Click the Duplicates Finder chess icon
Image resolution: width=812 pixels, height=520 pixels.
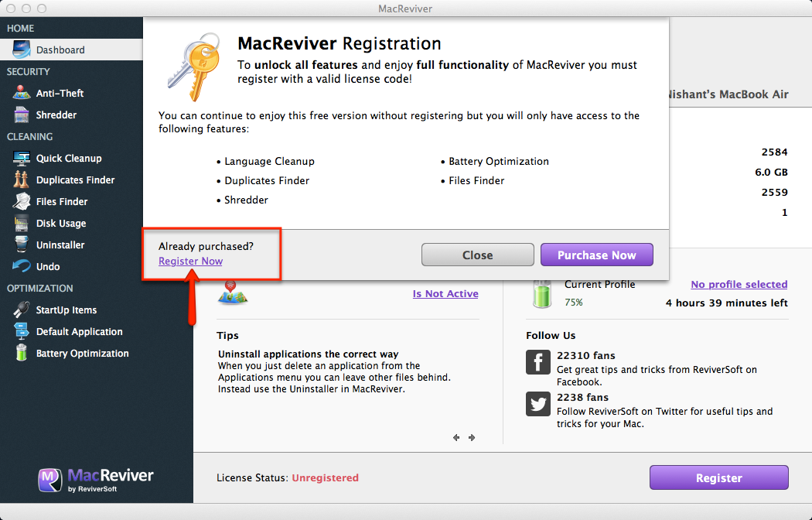point(21,180)
